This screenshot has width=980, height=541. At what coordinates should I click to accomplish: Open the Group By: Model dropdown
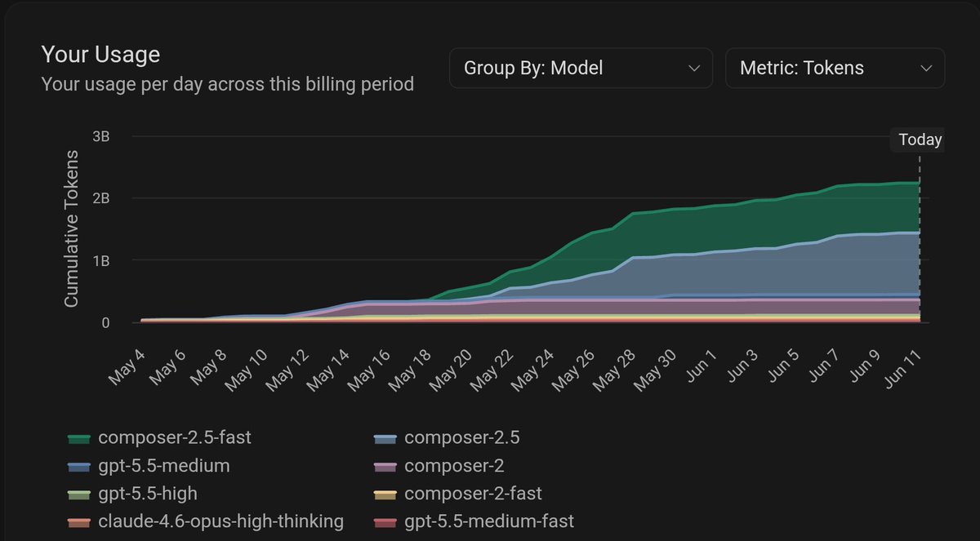click(581, 68)
